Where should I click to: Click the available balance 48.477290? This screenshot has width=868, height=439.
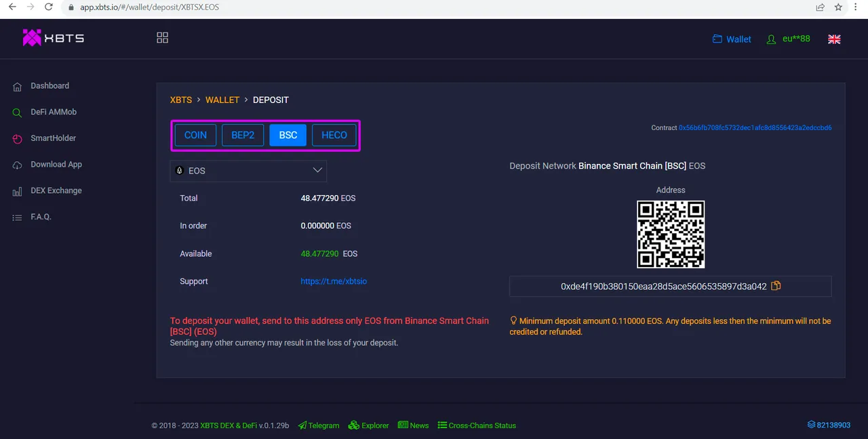click(x=319, y=253)
